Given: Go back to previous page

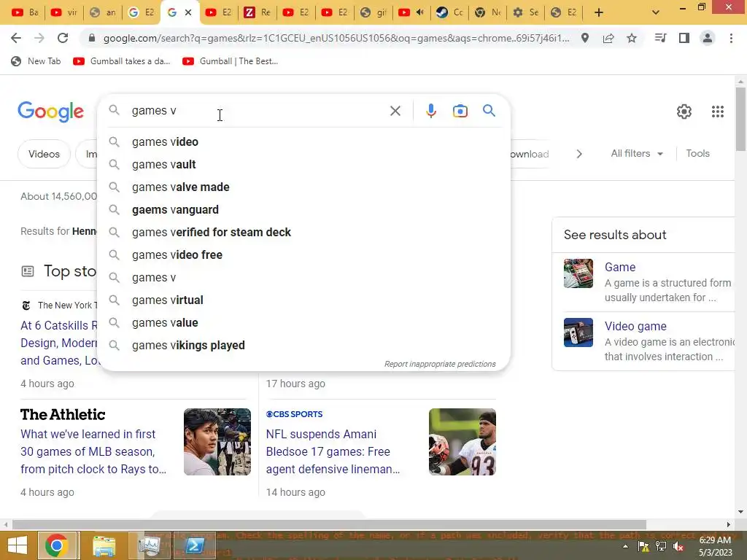Looking at the screenshot, I should [16, 38].
